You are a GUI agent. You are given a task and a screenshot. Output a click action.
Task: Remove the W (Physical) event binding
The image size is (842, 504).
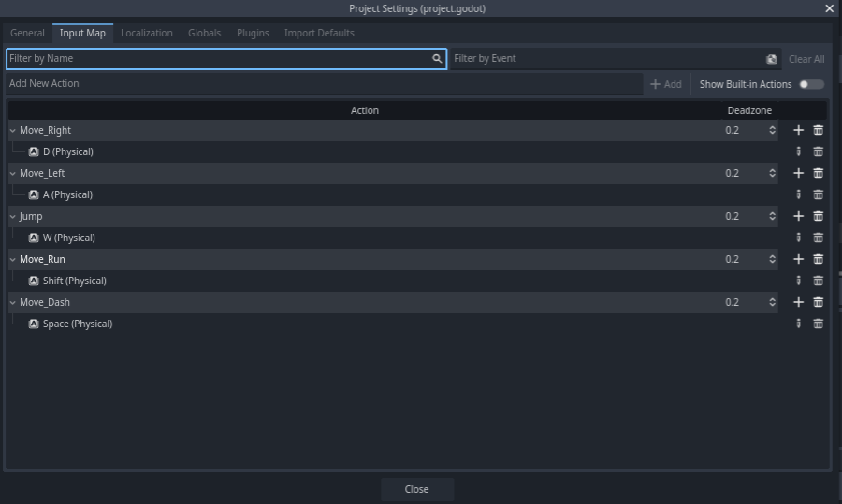[x=818, y=238]
